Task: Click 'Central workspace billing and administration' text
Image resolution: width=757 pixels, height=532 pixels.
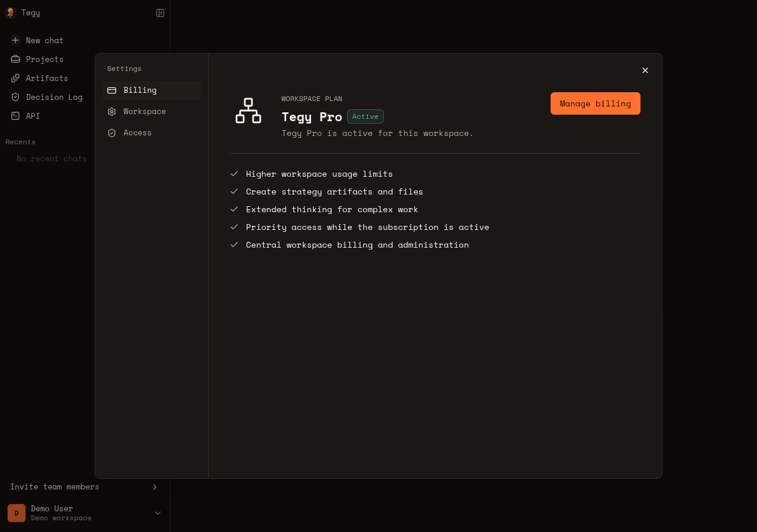Action: coord(357,245)
